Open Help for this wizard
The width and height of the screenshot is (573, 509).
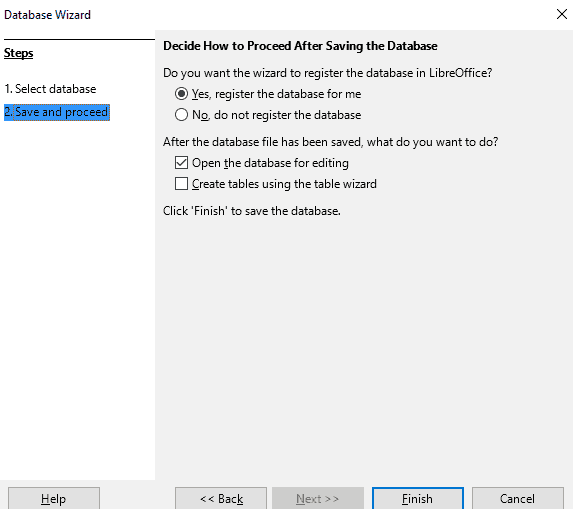coord(54,498)
